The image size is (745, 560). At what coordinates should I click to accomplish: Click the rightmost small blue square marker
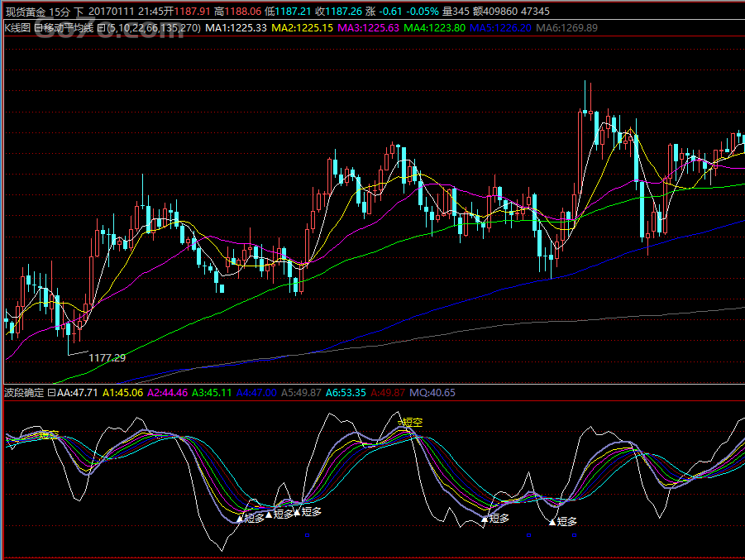pos(574,535)
